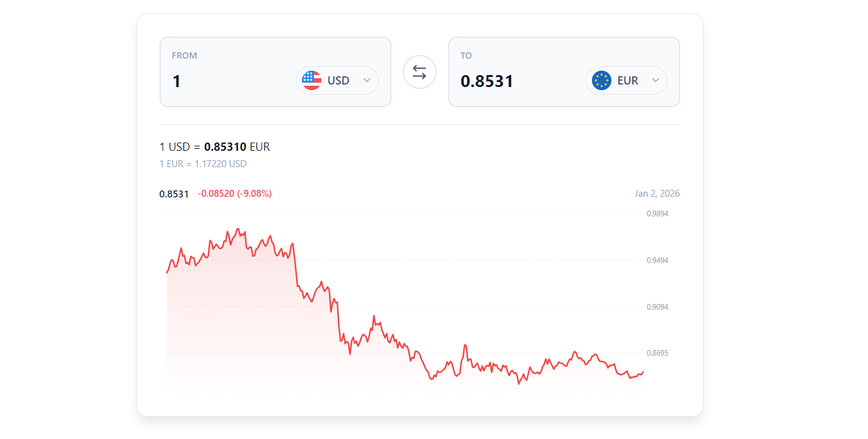This screenshot has height=439, width=868.
Task: Click the 0.9894 axis label
Action: tap(657, 214)
